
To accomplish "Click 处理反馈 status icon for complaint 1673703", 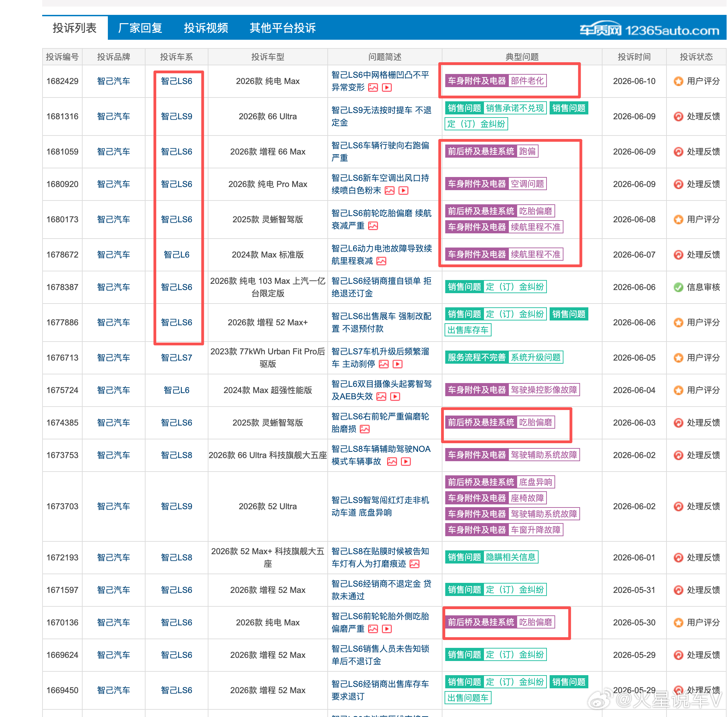I will tap(678, 507).
